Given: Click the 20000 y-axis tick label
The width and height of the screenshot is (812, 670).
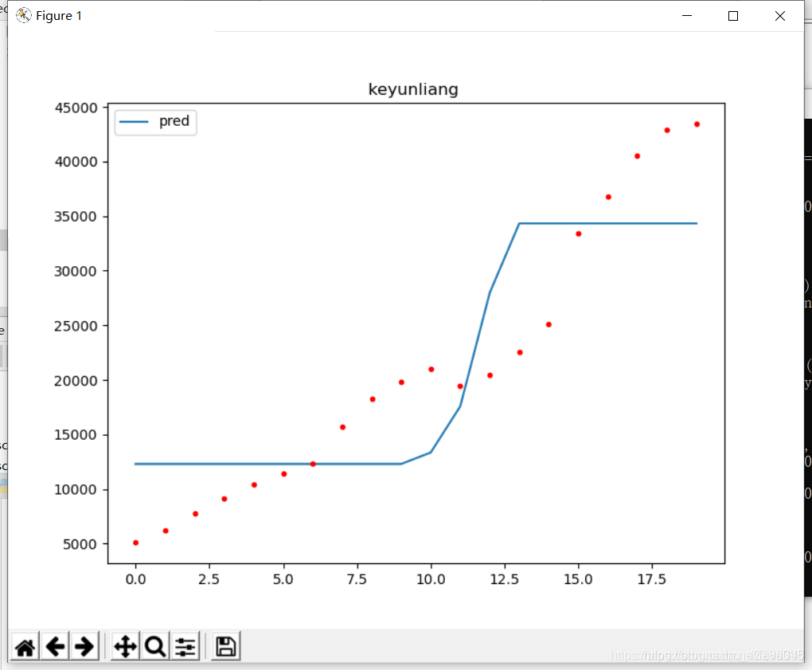Looking at the screenshot, I should point(76,381).
